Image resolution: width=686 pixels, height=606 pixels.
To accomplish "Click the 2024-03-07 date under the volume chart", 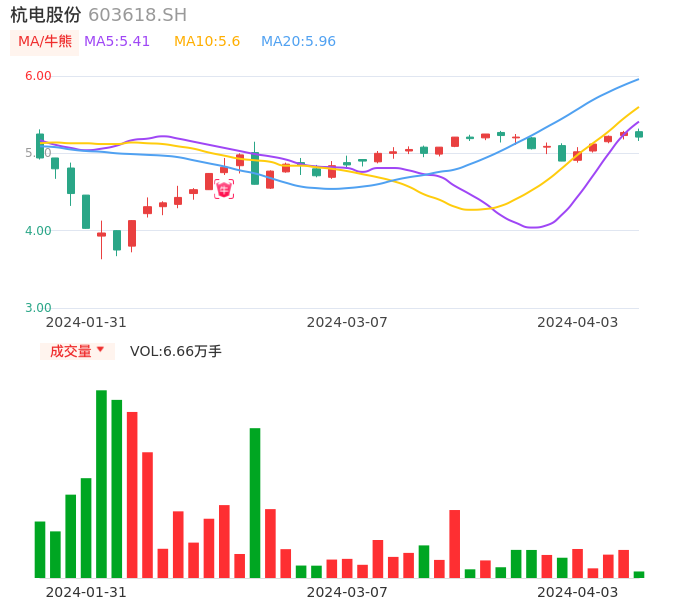I will point(346,591).
